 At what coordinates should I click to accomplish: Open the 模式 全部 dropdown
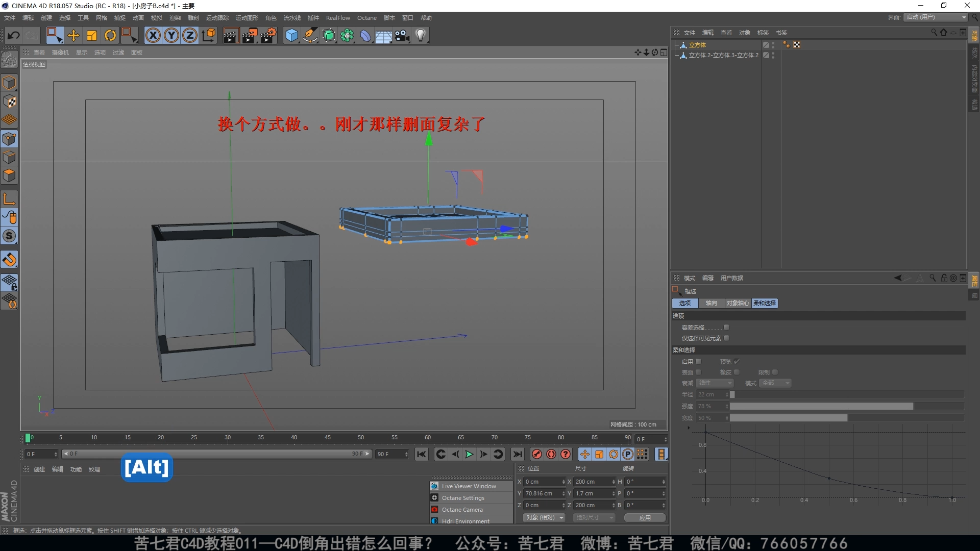(776, 383)
